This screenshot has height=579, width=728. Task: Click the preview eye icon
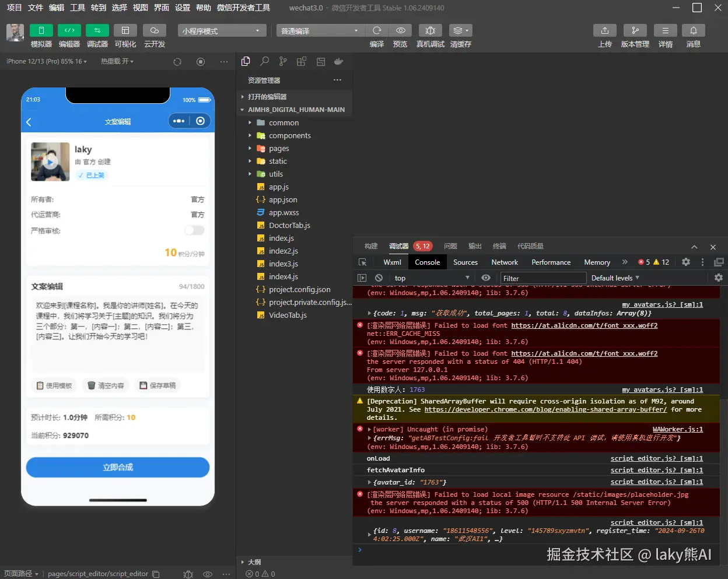pos(400,30)
